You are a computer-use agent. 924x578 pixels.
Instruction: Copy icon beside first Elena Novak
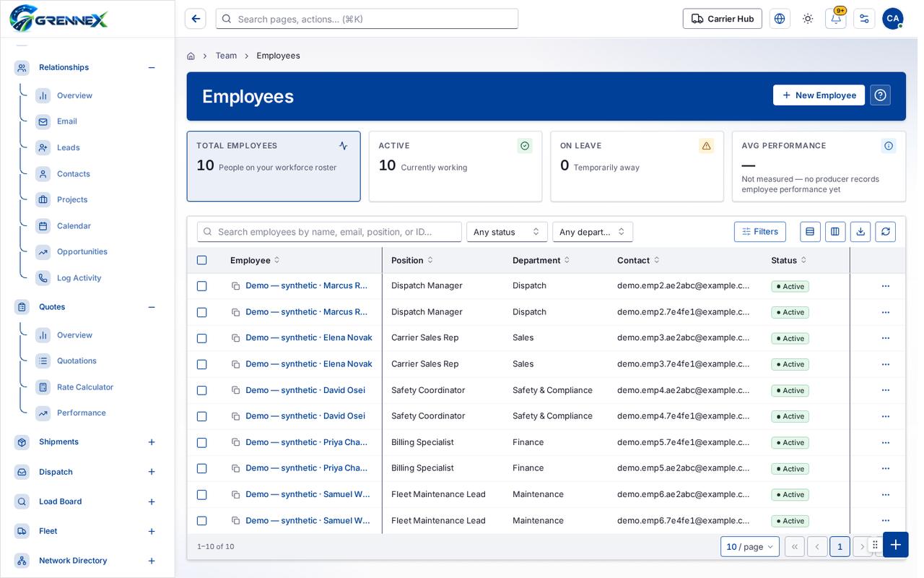(235, 338)
